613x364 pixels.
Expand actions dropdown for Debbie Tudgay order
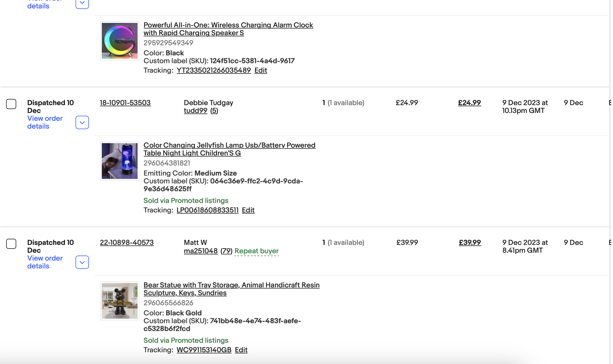point(82,122)
